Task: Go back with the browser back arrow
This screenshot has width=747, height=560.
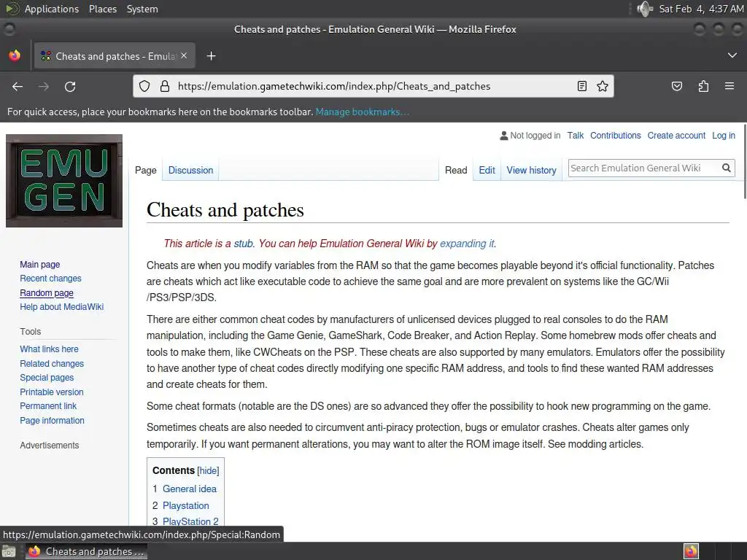Action: (x=18, y=86)
